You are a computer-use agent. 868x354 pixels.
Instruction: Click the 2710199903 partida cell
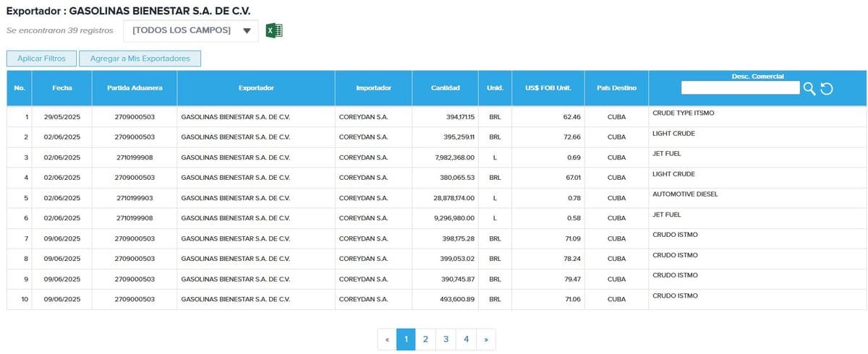[x=135, y=197]
